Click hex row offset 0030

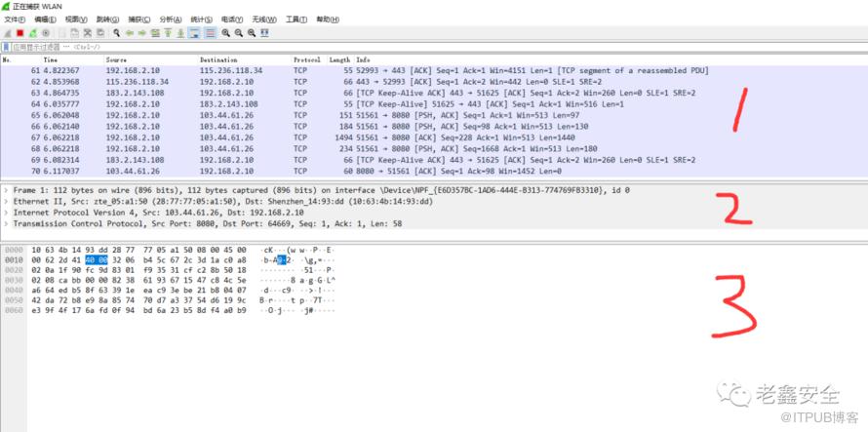tap(13, 280)
